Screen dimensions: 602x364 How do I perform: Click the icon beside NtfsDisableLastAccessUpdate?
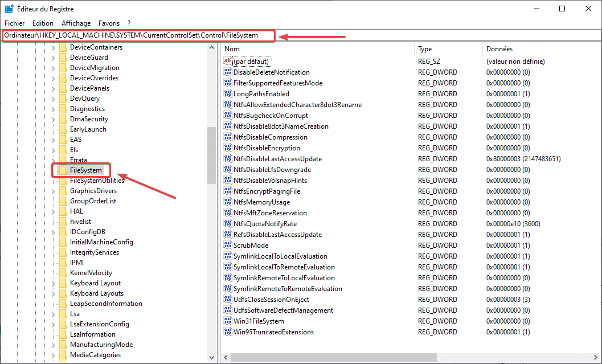[228, 158]
